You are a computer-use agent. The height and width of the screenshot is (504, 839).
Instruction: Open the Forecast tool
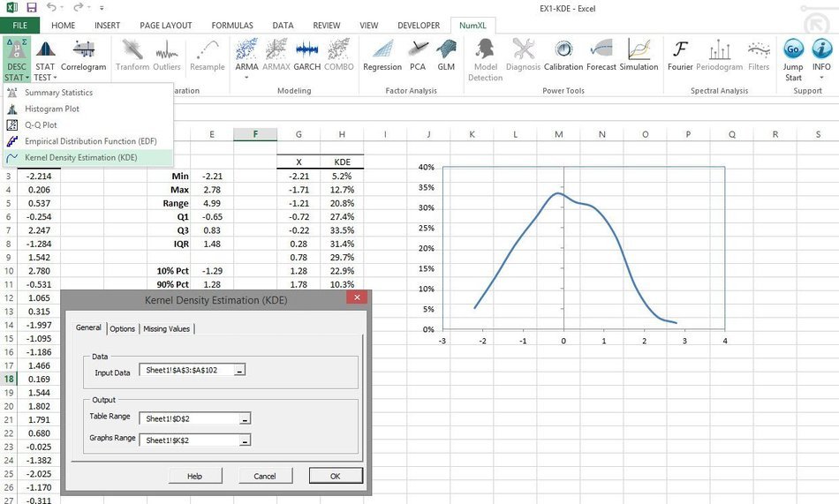(601, 56)
